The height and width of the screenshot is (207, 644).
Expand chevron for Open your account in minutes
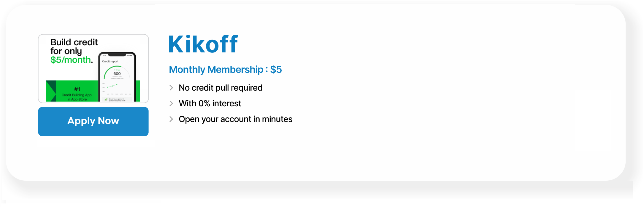[x=171, y=119]
